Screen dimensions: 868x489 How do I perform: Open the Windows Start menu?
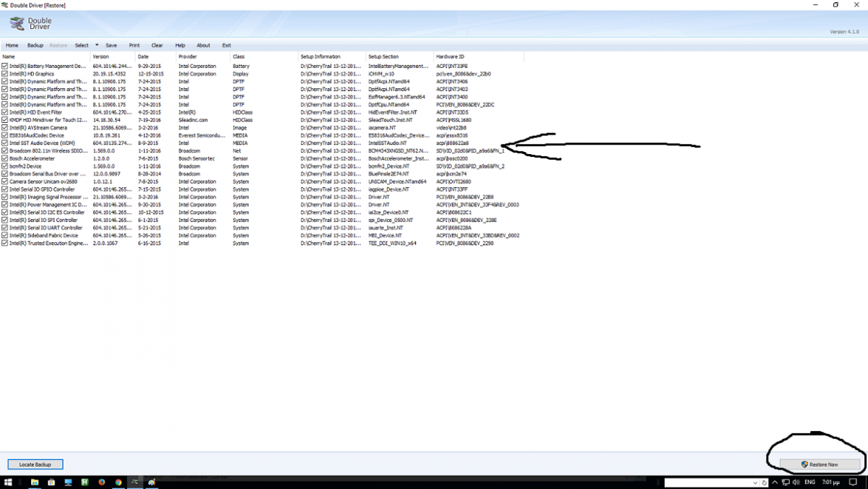click(x=8, y=482)
